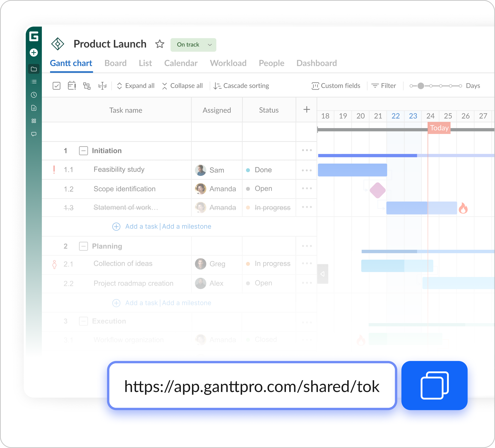
Task: Click Expand all button
Action: click(136, 86)
